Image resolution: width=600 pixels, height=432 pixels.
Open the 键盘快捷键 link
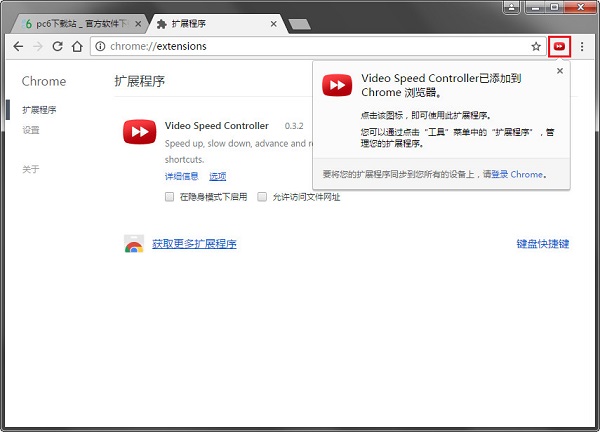(x=543, y=244)
